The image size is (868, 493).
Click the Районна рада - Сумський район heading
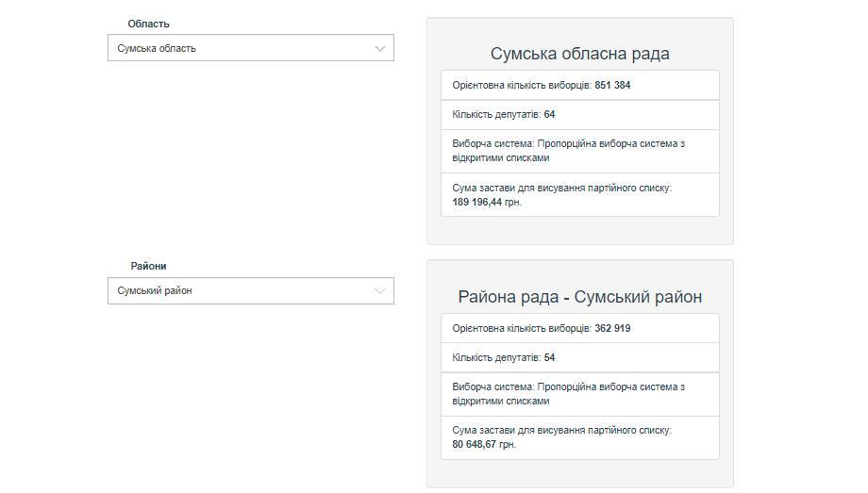tap(579, 297)
